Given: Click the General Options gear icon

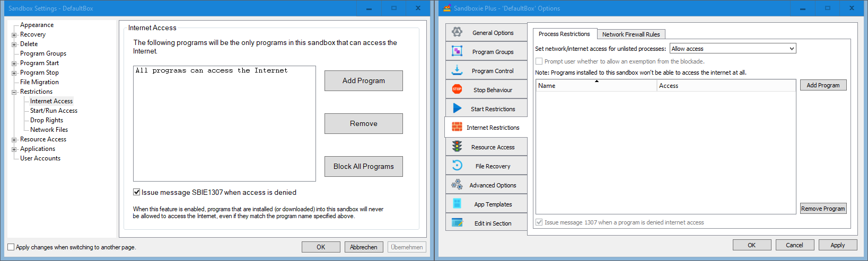Looking at the screenshot, I should [457, 32].
